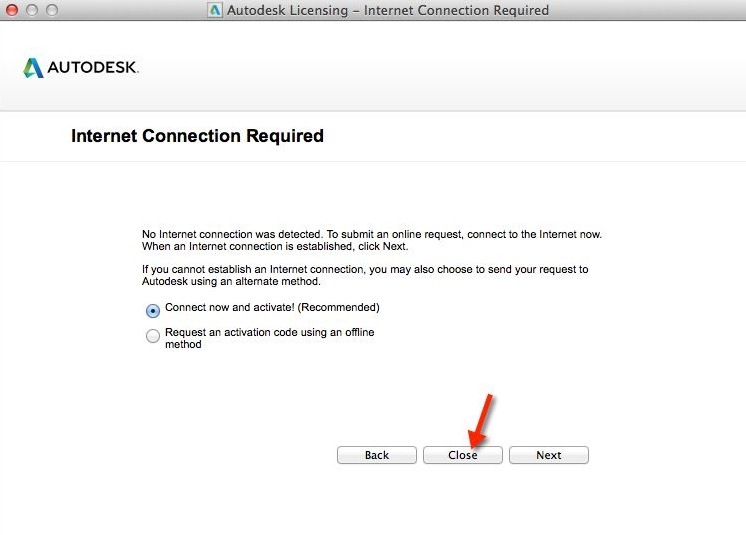This screenshot has height=535, width=746.
Task: Click the minimize window button
Action: point(32,10)
